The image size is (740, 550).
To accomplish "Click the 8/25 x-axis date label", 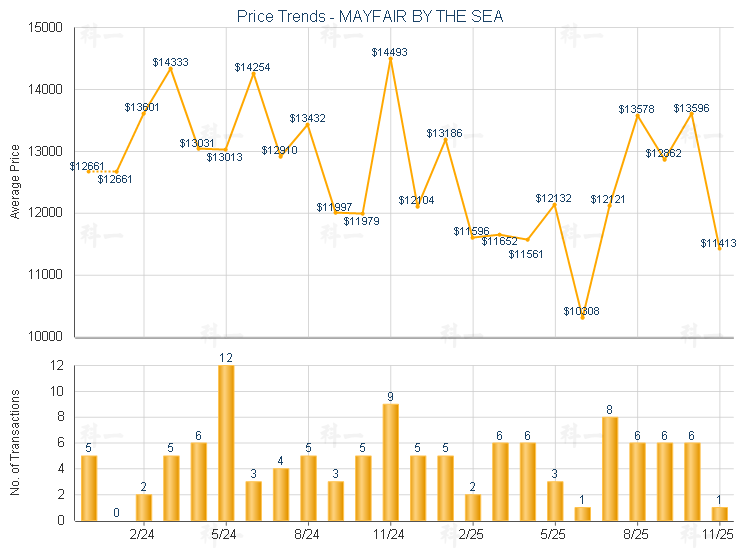I will click(637, 534).
